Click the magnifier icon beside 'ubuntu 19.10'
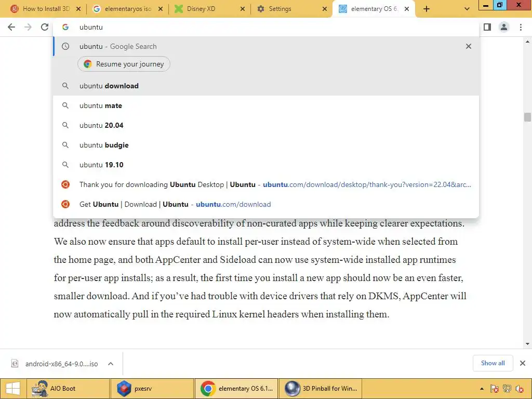 (x=65, y=165)
